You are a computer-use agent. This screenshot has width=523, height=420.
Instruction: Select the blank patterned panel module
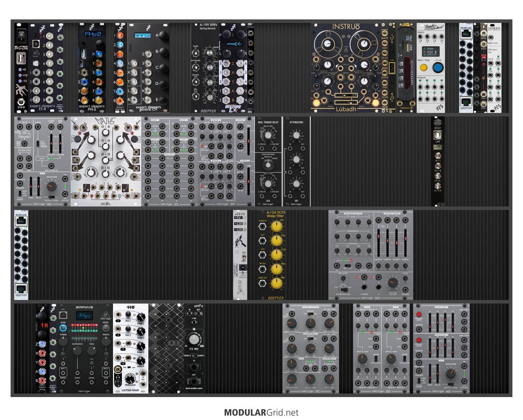pos(166,348)
